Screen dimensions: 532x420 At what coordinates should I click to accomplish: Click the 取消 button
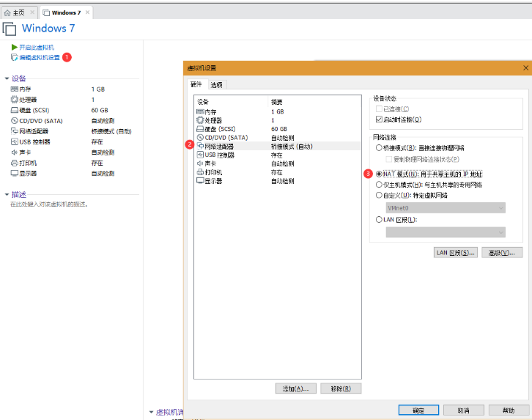click(463, 410)
